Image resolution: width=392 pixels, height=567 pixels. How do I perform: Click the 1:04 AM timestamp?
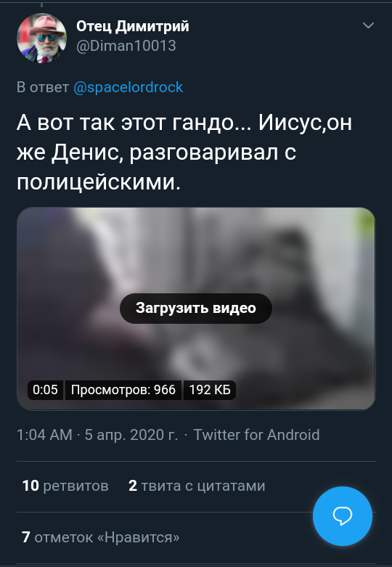[44, 435]
